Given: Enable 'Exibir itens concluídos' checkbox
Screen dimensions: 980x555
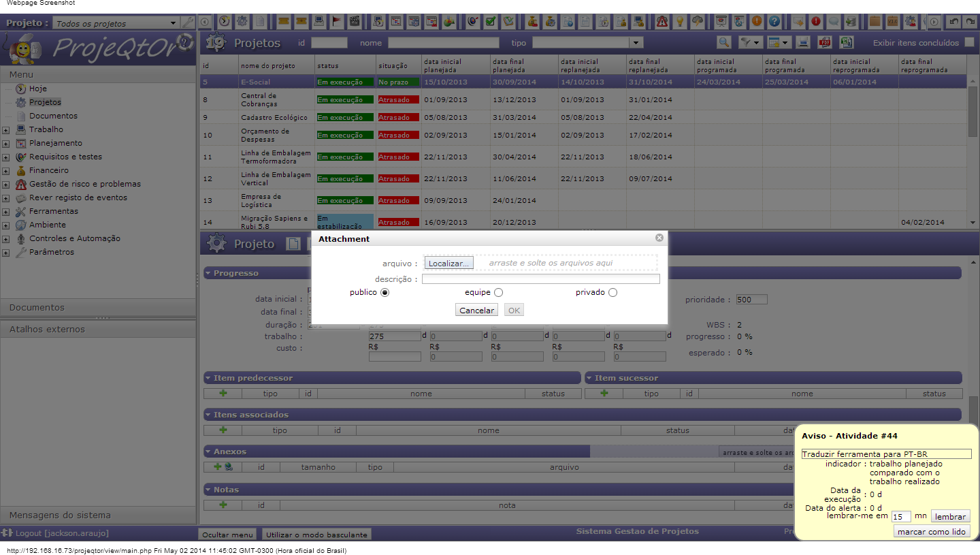Looking at the screenshot, I should [x=970, y=43].
